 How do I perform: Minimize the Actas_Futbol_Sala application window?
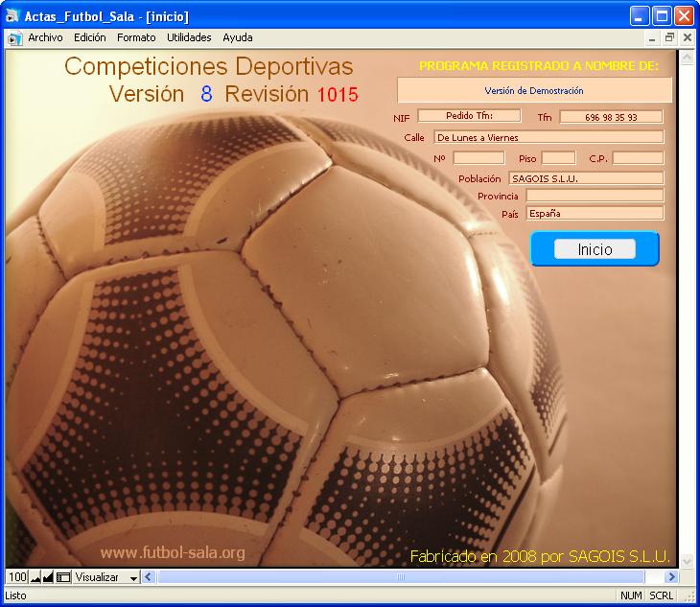point(640,16)
